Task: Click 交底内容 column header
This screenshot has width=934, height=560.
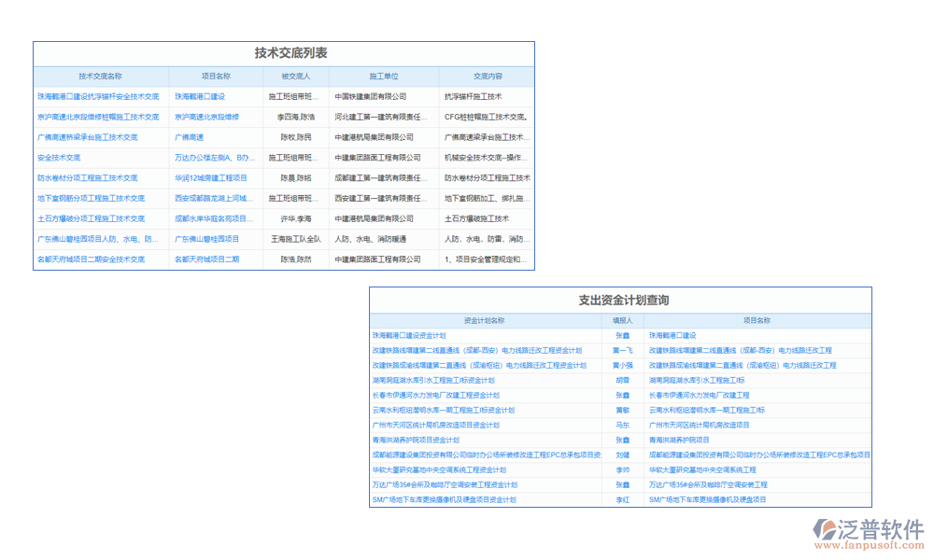Action: (x=487, y=77)
